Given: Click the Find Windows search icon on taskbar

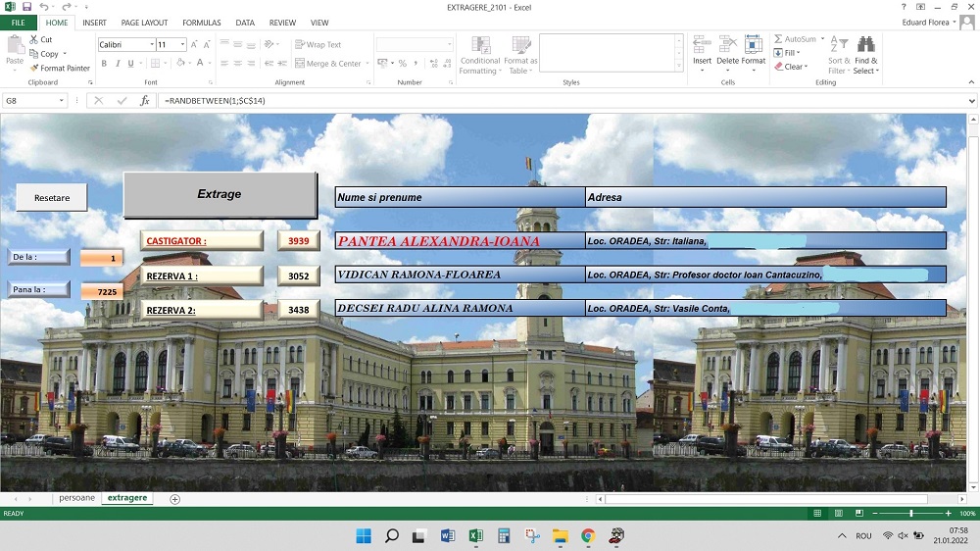Looking at the screenshot, I should tap(392, 535).
